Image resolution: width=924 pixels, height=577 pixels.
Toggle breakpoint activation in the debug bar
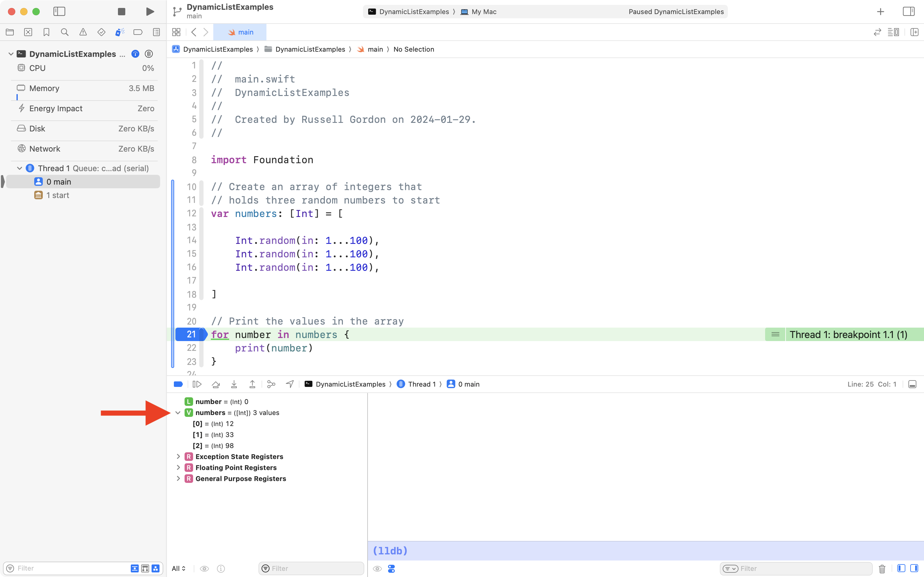coord(178,384)
